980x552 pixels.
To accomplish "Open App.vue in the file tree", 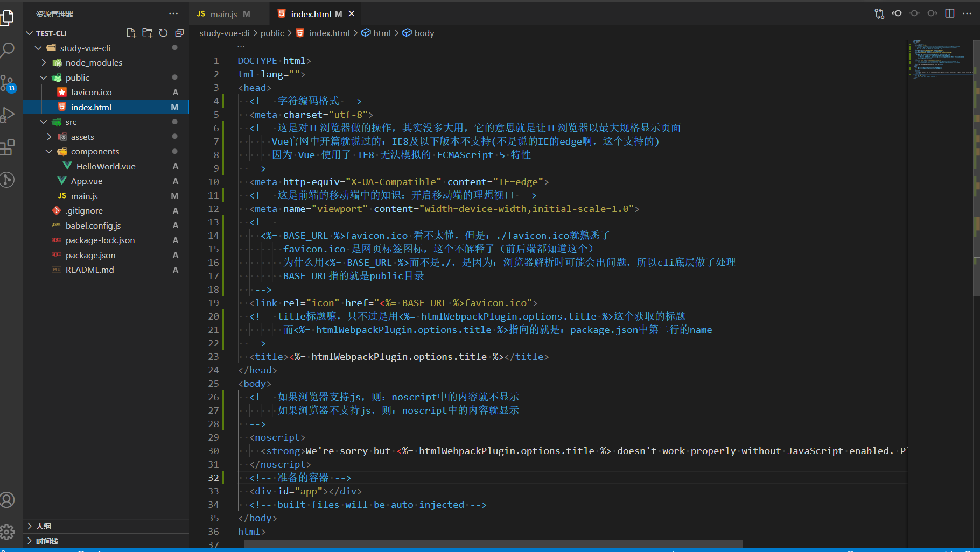I will [106, 181].
